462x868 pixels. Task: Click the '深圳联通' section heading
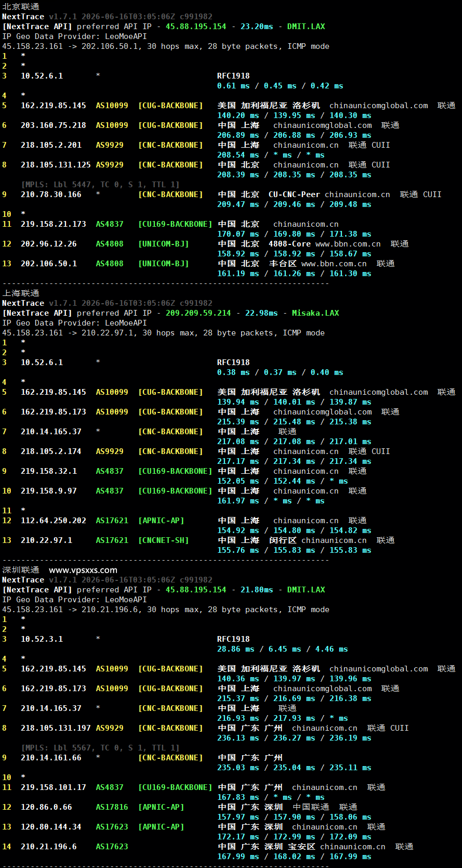[21, 570]
